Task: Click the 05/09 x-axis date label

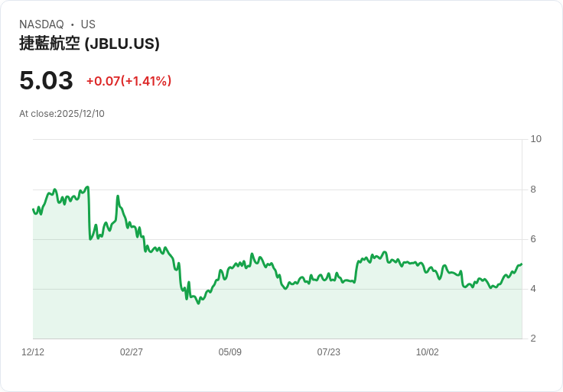Action: (x=229, y=352)
